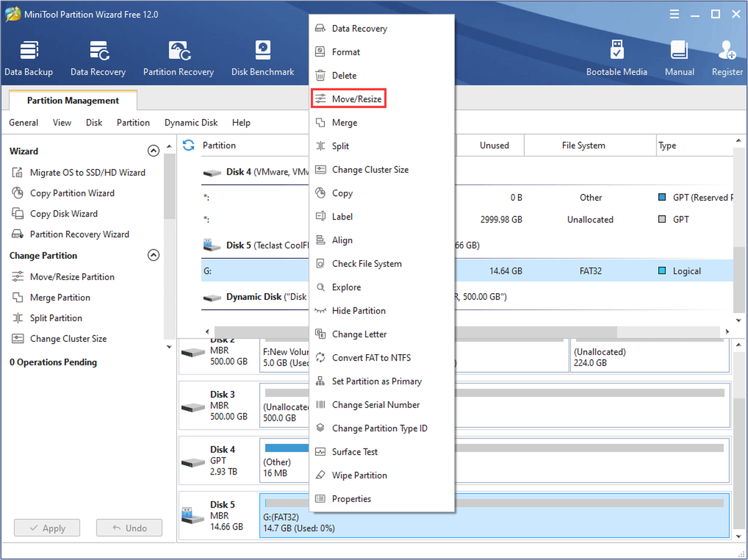The width and height of the screenshot is (748, 560).
Task: Collapse the Wizard section
Action: click(153, 151)
